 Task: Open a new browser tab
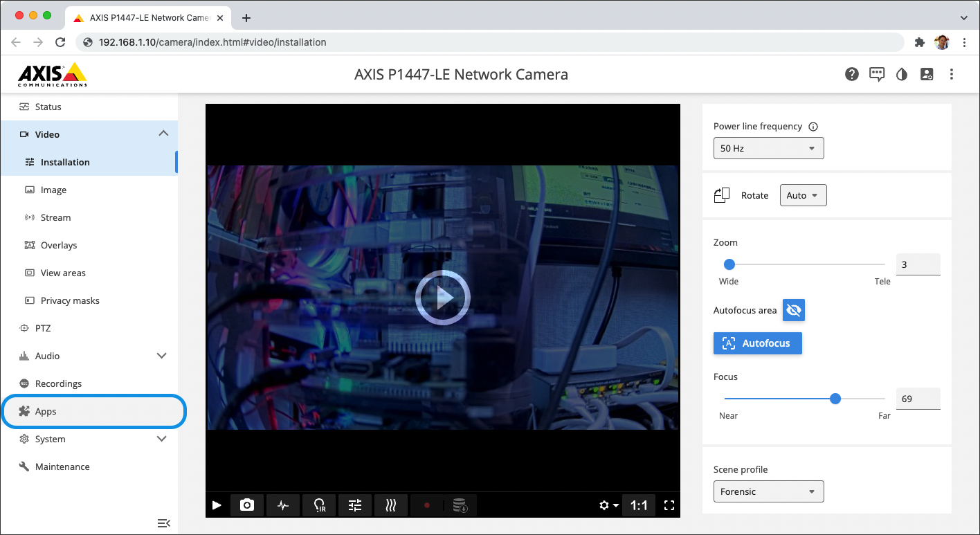click(246, 18)
